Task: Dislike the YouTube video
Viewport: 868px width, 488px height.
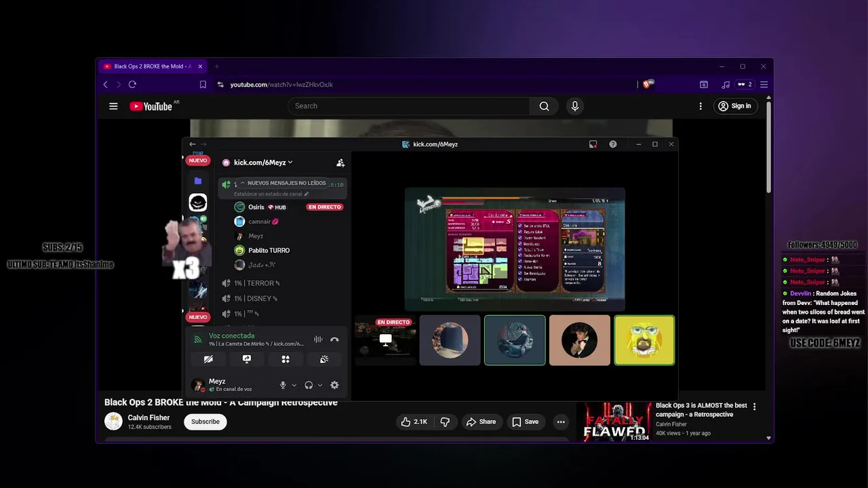Action: tap(446, 422)
